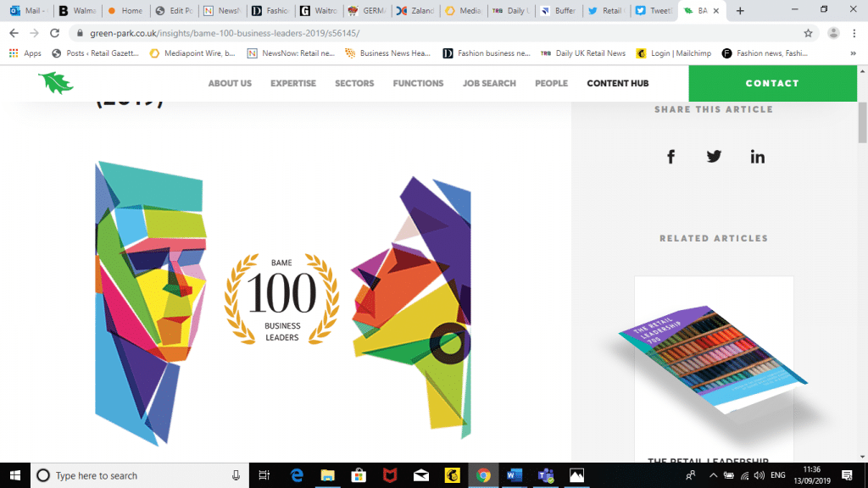Image resolution: width=868 pixels, height=488 pixels.
Task: Launch Microsoft Teams from the taskbar
Action: coord(546,475)
